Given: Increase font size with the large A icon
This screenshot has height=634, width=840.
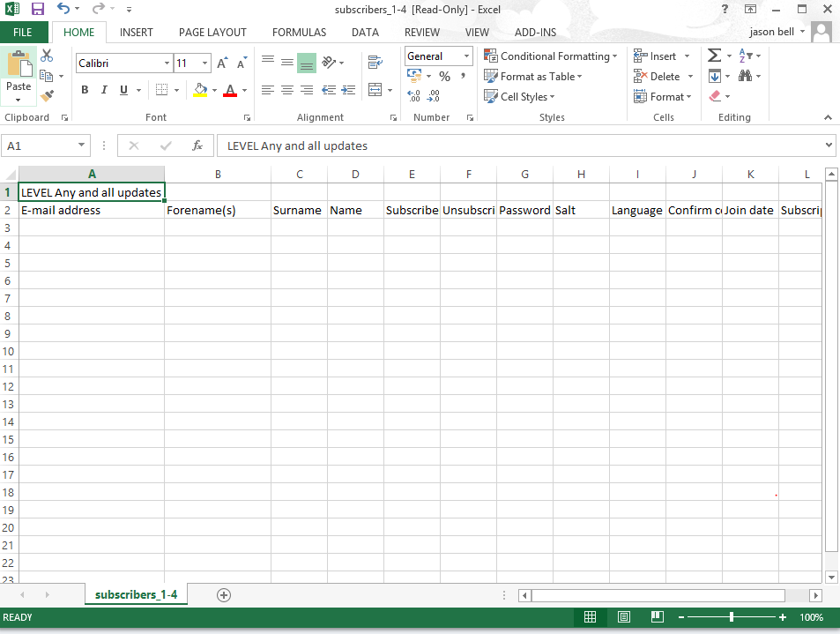Looking at the screenshot, I should pyautogui.click(x=222, y=63).
